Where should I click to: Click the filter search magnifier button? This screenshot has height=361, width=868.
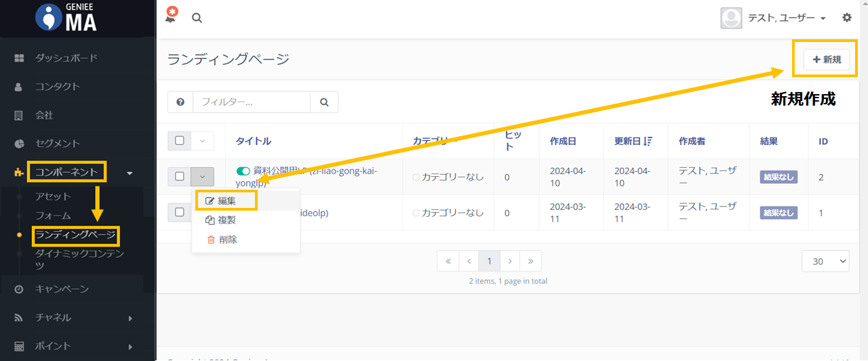[x=324, y=102]
